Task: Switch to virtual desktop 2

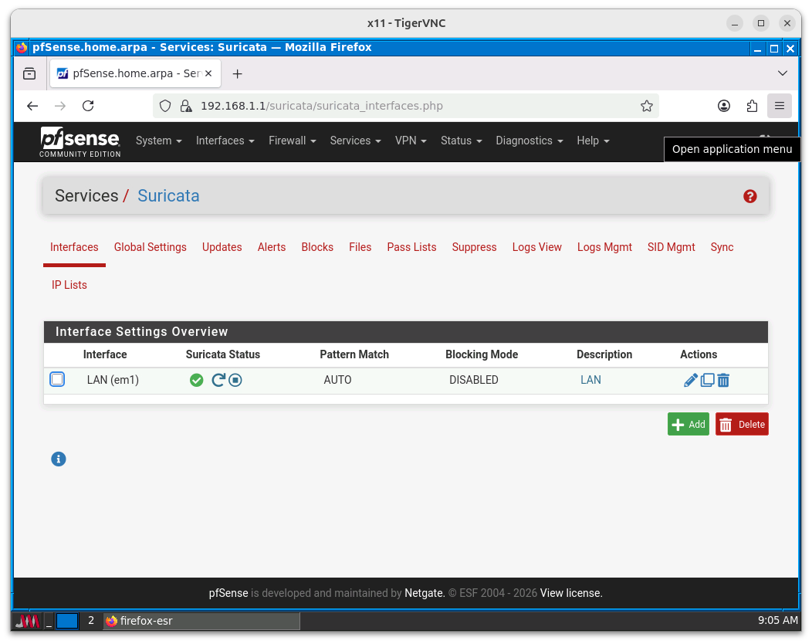Action: coord(91,621)
